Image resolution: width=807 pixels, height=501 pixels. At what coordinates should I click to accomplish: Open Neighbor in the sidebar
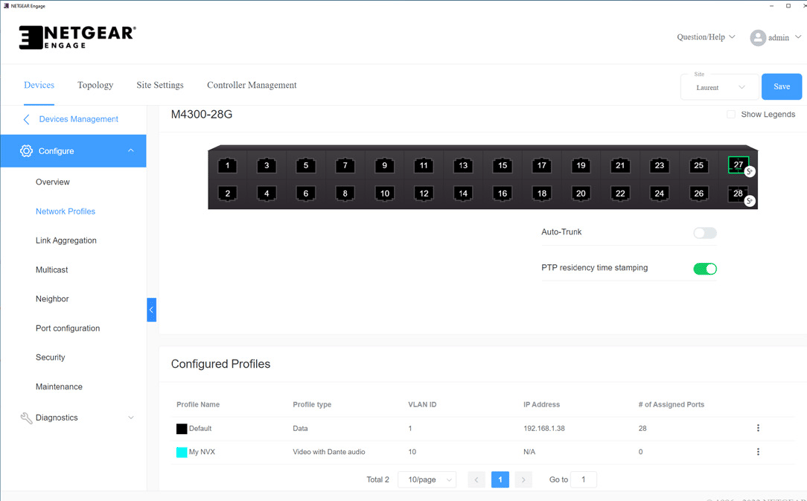52,299
